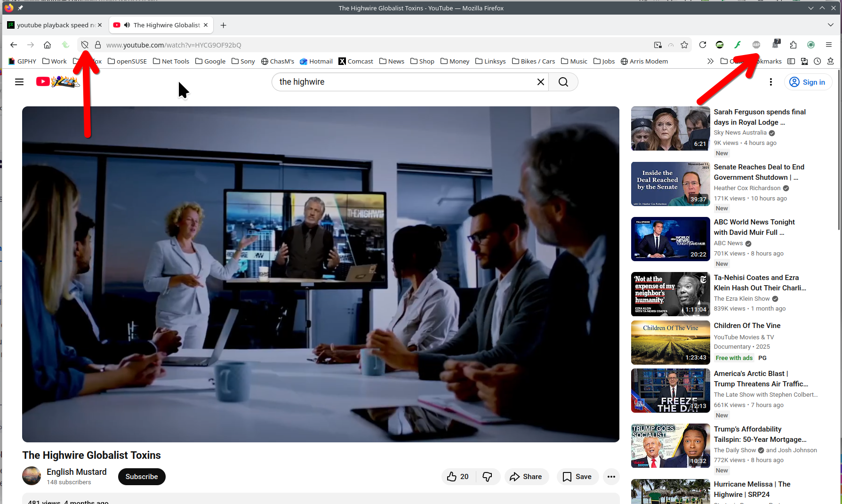Switch to the youtube playback speed tab
Screen dimensions: 842x504
coord(54,25)
